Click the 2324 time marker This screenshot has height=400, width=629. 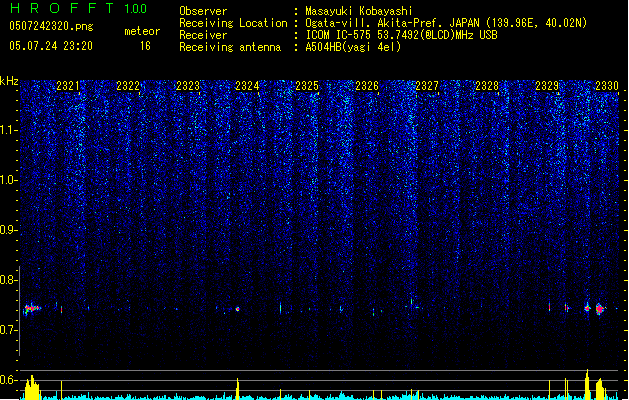[x=247, y=86]
